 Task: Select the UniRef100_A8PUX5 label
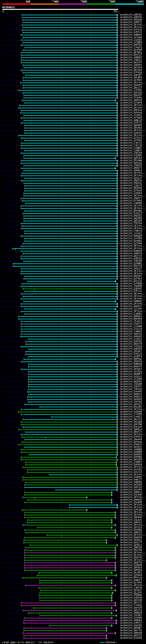(x=131, y=100)
